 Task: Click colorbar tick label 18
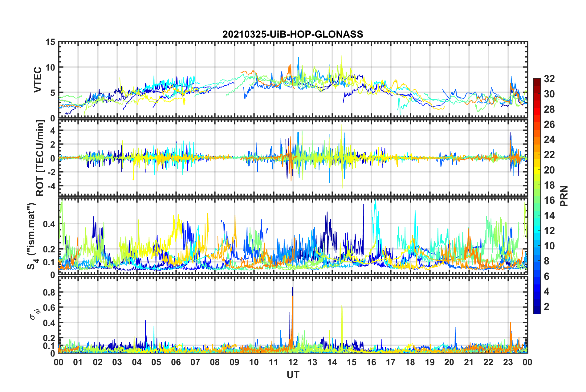pos(549,185)
